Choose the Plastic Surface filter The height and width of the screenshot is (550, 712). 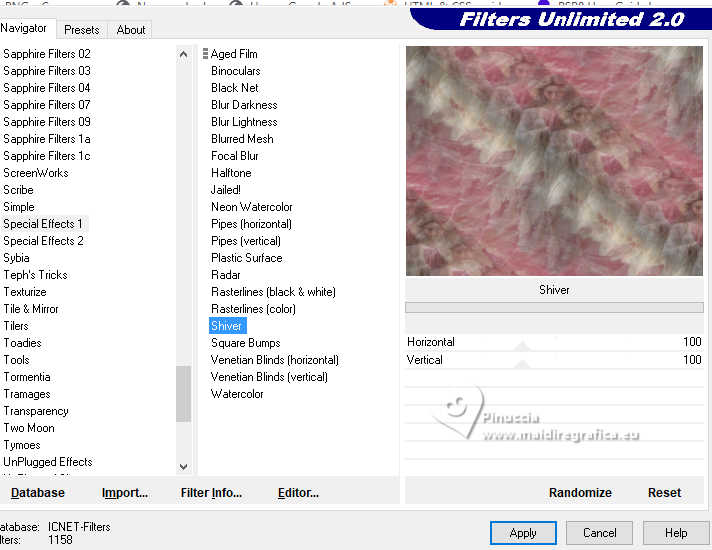tap(247, 258)
